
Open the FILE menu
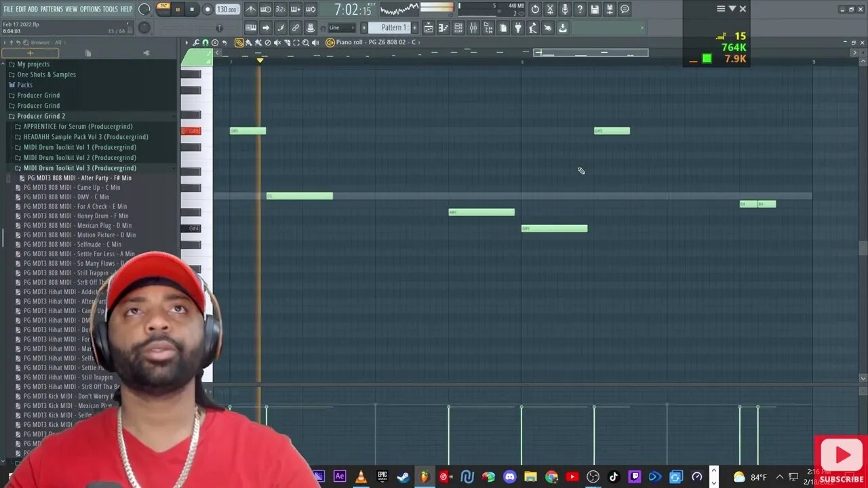click(x=8, y=9)
